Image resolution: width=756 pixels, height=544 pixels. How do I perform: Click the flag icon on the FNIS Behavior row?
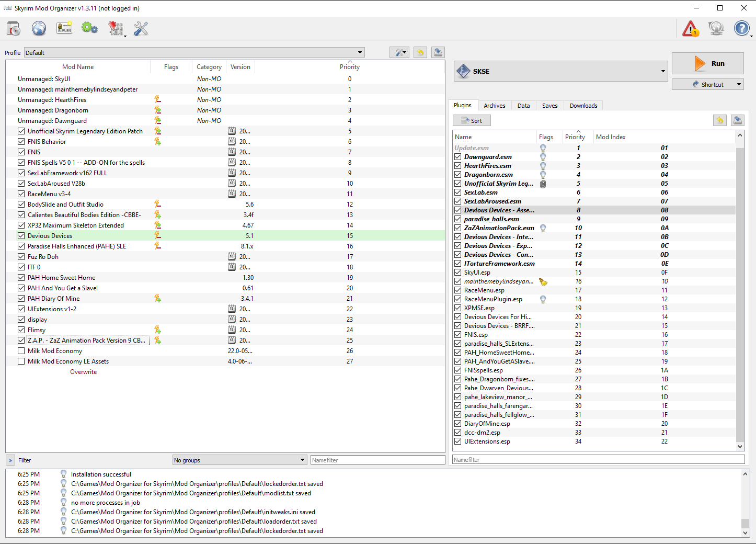click(x=157, y=141)
